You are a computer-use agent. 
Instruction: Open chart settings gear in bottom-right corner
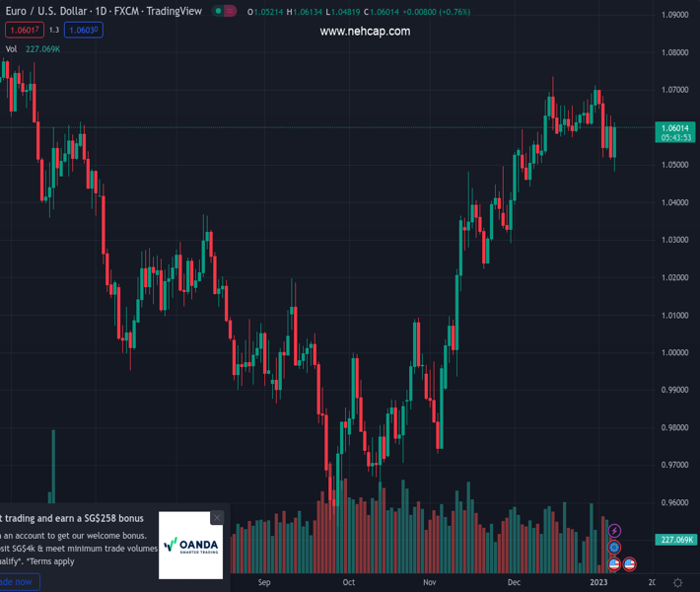pyautogui.click(x=678, y=583)
